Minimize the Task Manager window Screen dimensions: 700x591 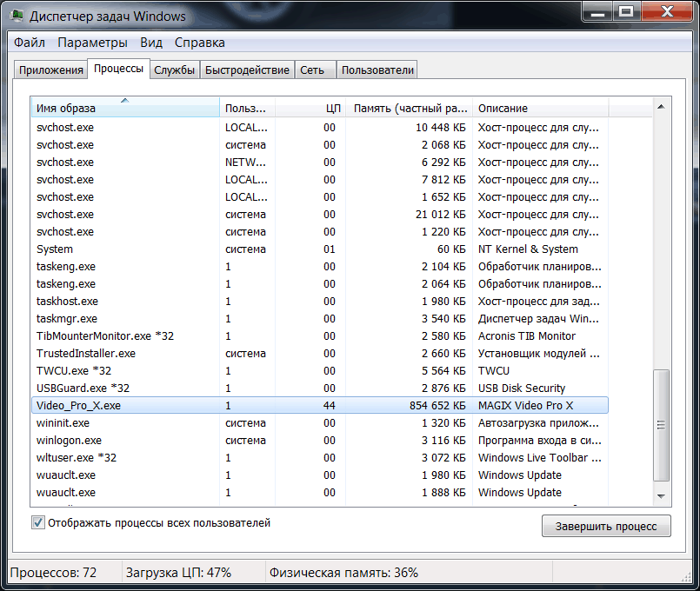(597, 11)
